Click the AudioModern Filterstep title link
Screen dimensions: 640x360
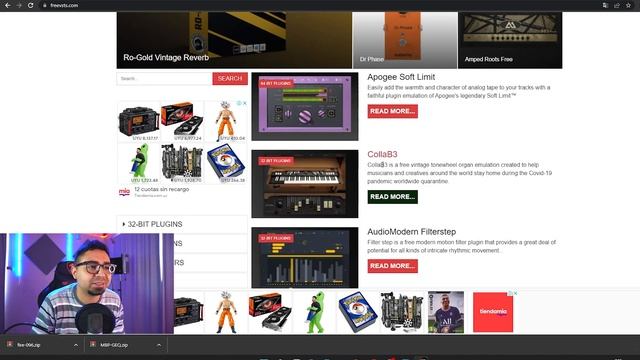pyautogui.click(x=411, y=232)
